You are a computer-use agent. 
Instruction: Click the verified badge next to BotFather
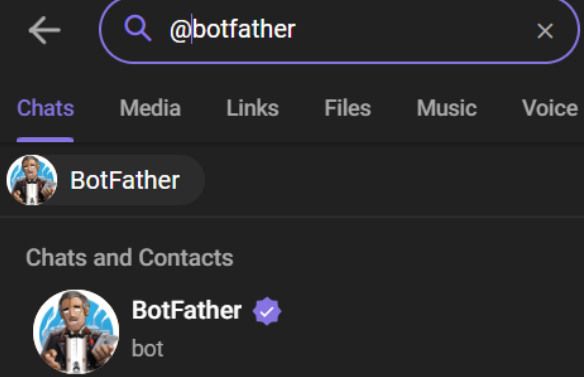point(267,311)
